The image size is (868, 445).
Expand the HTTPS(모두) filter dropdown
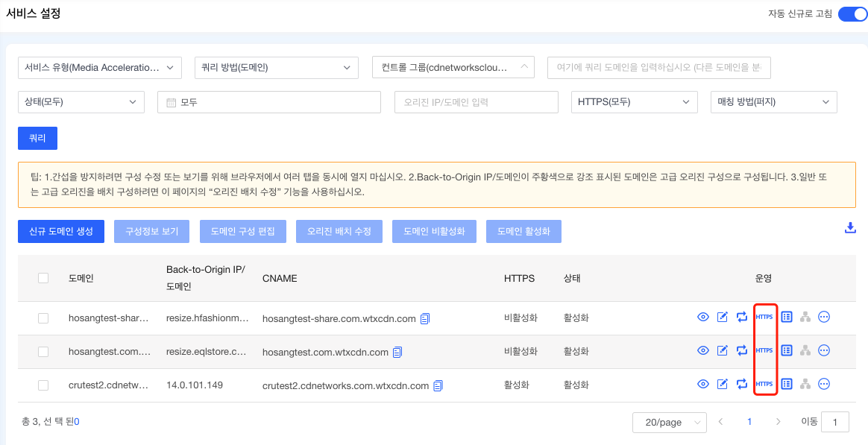pos(634,102)
